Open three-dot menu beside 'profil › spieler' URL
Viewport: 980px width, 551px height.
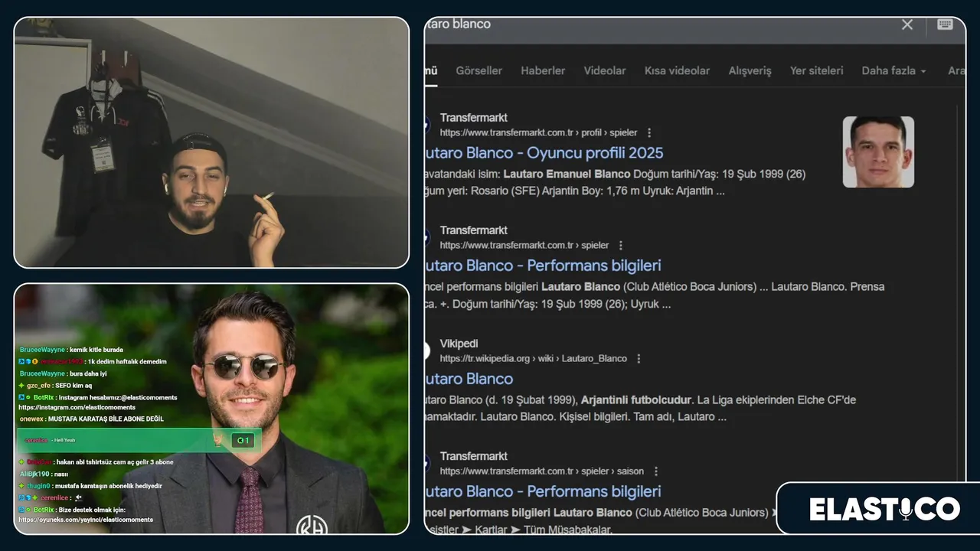pyautogui.click(x=649, y=132)
